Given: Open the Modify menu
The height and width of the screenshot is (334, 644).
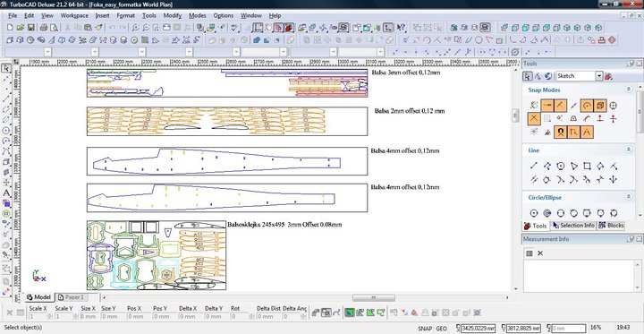Looking at the screenshot, I should [172, 15].
